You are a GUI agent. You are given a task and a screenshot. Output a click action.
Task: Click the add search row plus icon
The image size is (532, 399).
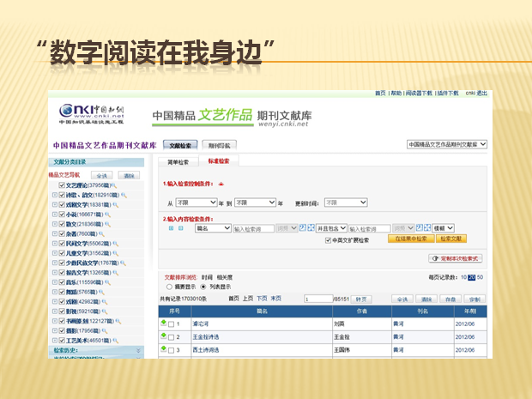(171, 229)
